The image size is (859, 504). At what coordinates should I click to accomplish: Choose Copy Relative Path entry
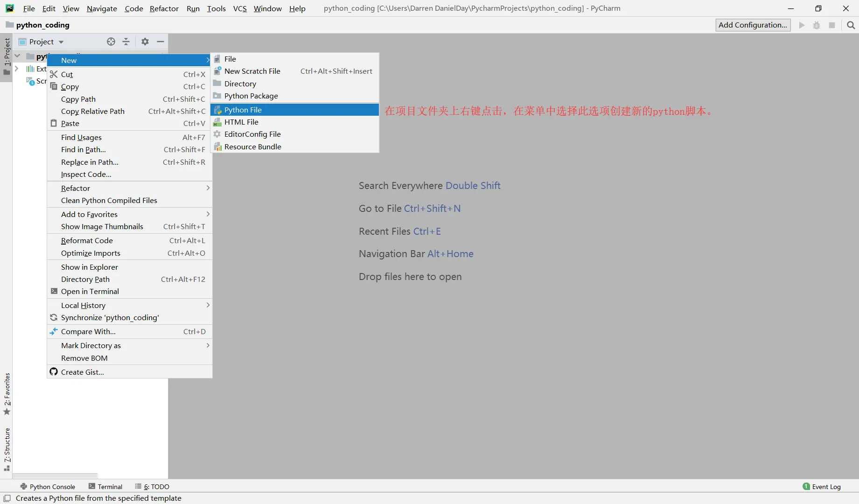[130, 111]
